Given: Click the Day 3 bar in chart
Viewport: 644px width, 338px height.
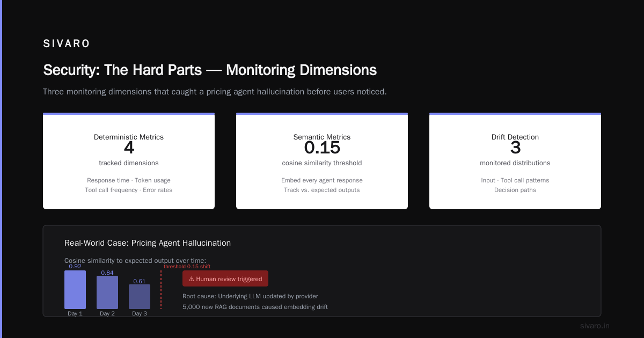Looking at the screenshot, I should [x=140, y=297].
